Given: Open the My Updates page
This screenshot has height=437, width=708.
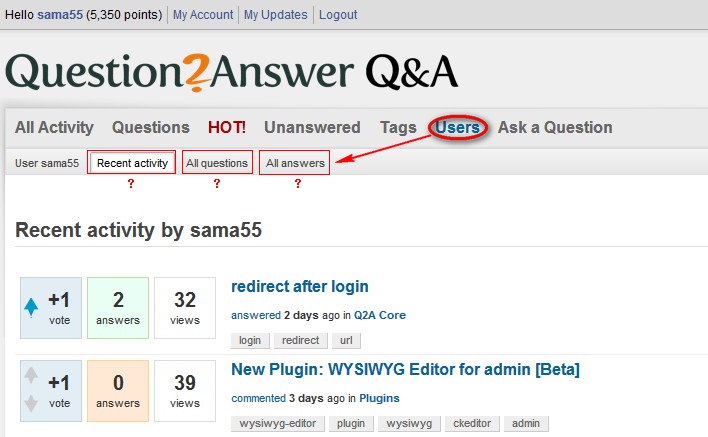Looking at the screenshot, I should [x=275, y=15].
